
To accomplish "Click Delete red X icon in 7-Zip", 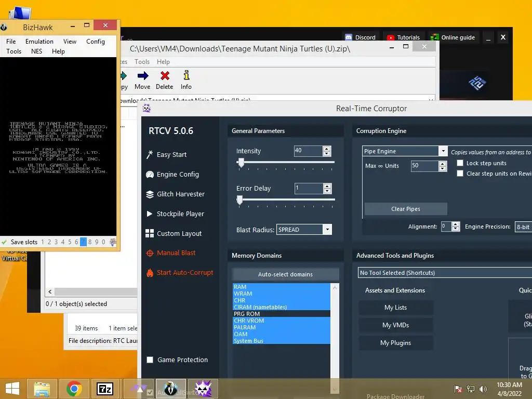I will [x=165, y=76].
